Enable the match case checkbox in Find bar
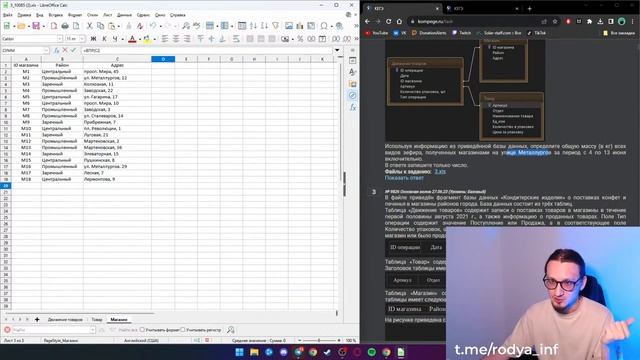640x360 pixels. [x=183, y=329]
